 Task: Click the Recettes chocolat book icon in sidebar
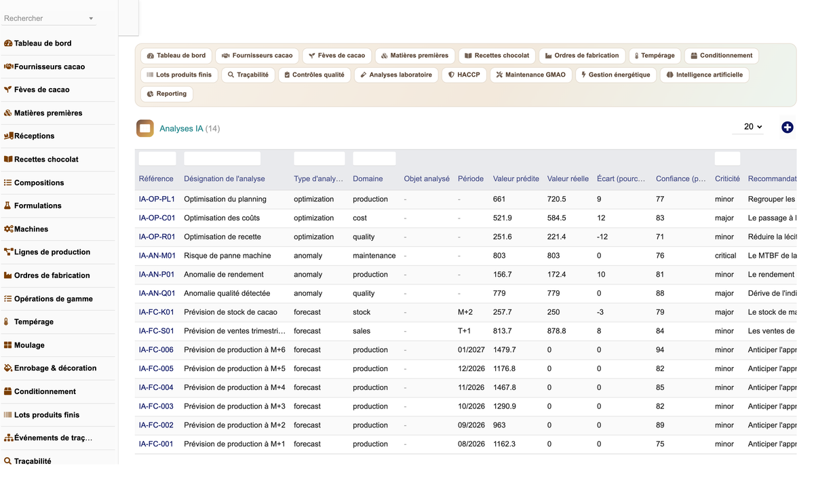click(x=8, y=159)
